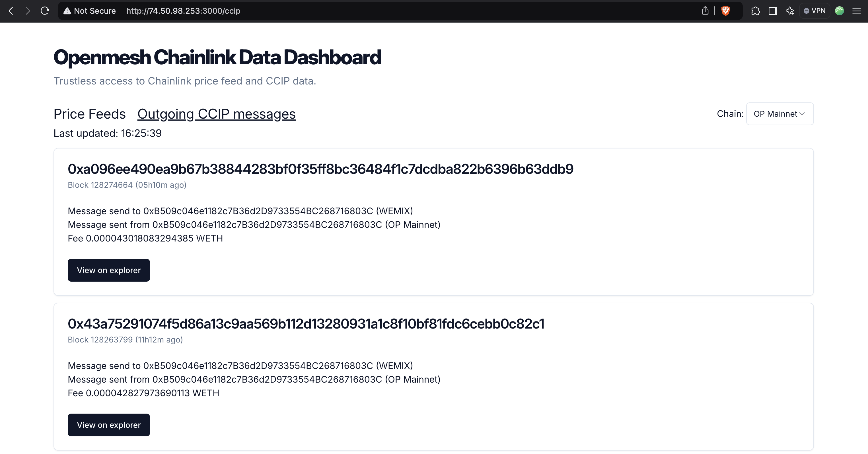Open the green profile avatar
This screenshot has height=454, width=868.
pos(839,11)
